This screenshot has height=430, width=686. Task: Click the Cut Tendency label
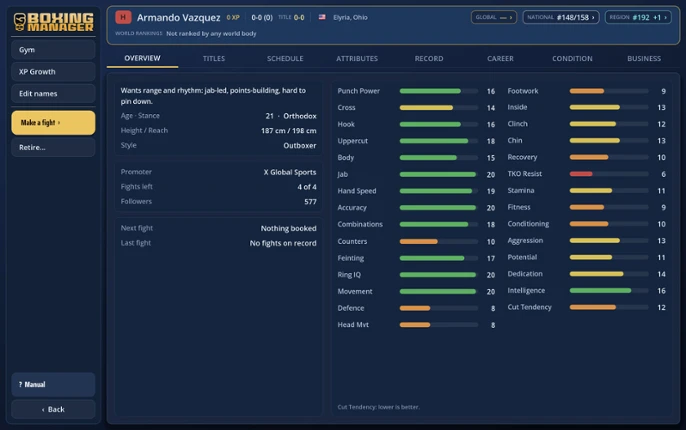pos(529,307)
